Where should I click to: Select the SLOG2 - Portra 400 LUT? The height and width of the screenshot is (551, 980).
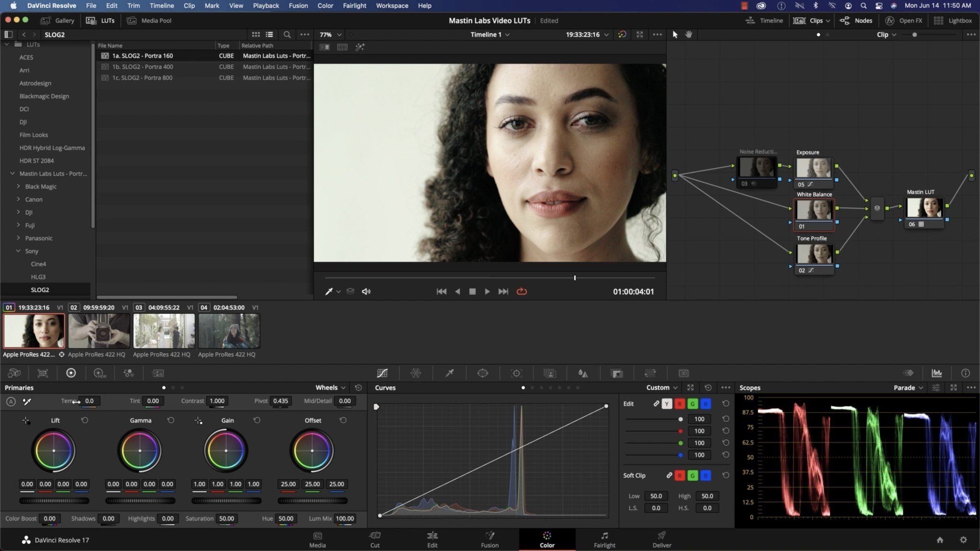pyautogui.click(x=145, y=66)
